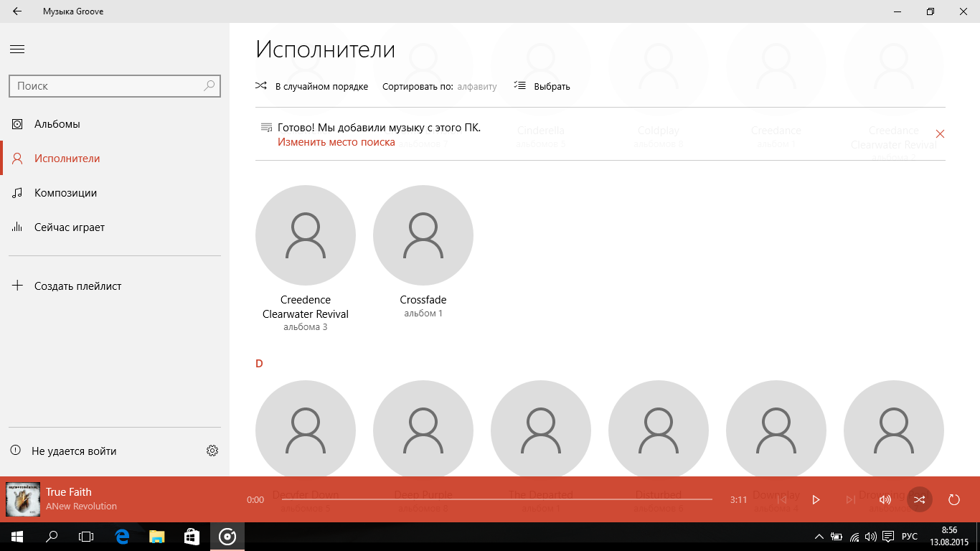Open the Windows Start menu
The height and width of the screenshot is (551, 980).
click(17, 537)
